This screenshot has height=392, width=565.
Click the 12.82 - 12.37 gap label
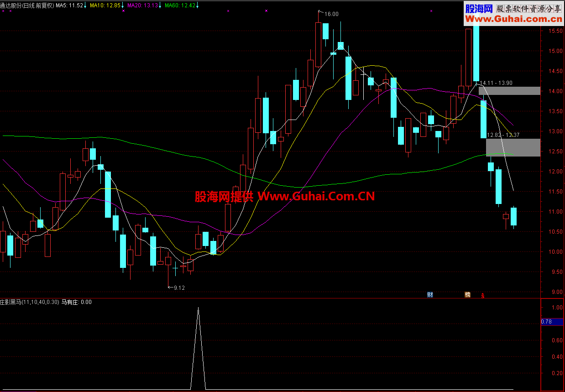[x=503, y=135]
